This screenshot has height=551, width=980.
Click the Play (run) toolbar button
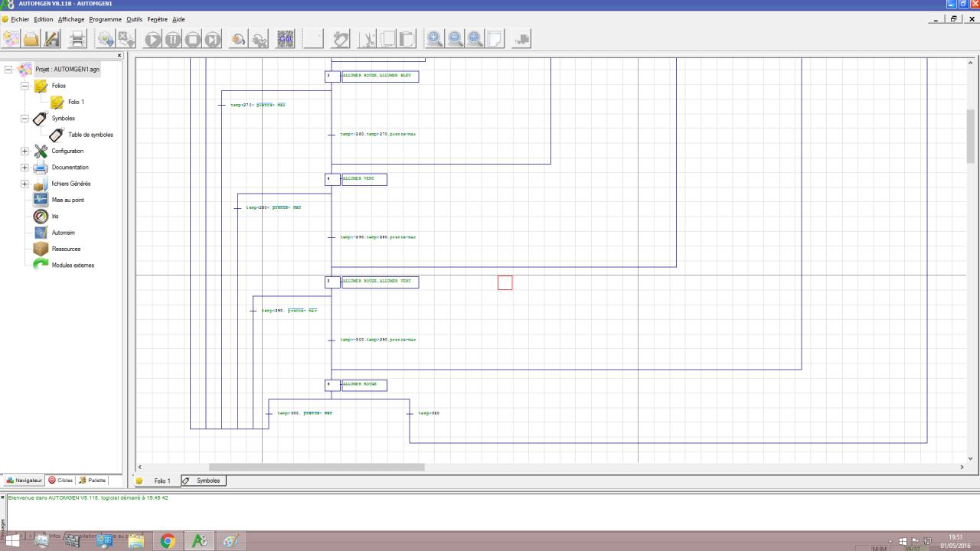tap(153, 39)
